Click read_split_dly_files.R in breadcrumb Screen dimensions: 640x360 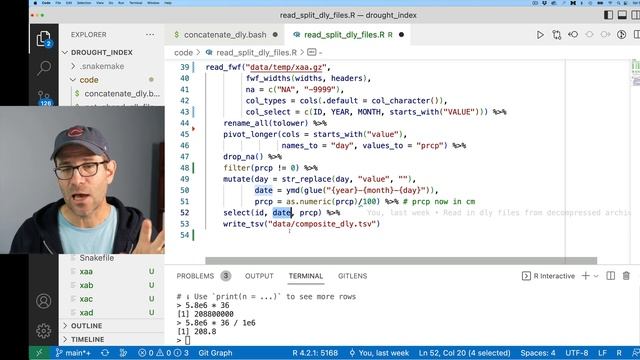click(256, 52)
